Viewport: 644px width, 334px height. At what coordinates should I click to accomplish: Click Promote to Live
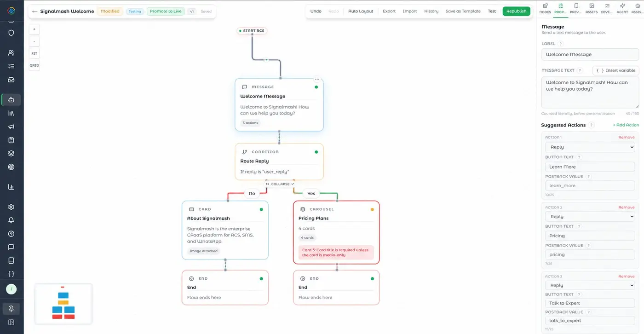pyautogui.click(x=166, y=12)
